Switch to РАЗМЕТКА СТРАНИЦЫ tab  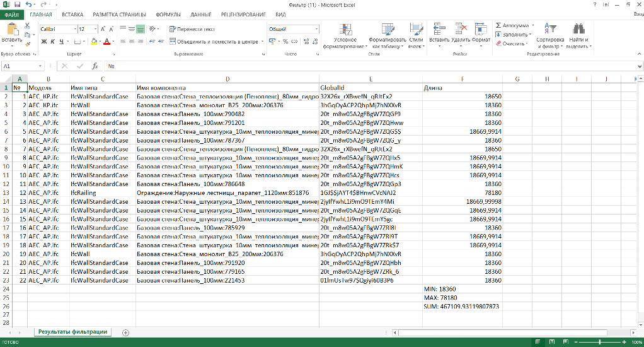coord(120,15)
